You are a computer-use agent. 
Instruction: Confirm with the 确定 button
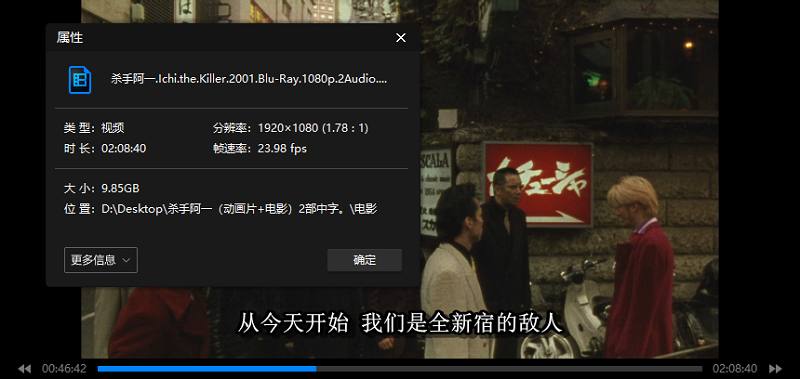[x=364, y=260]
